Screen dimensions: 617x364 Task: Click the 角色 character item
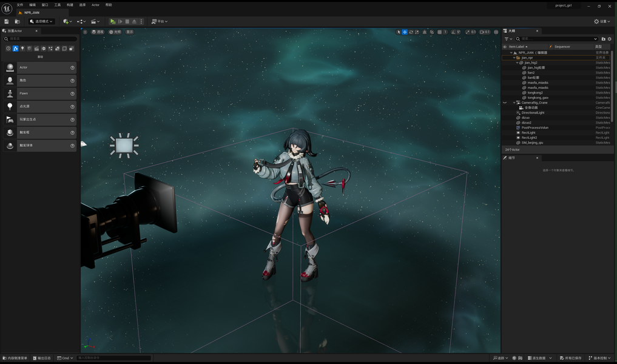coord(40,81)
